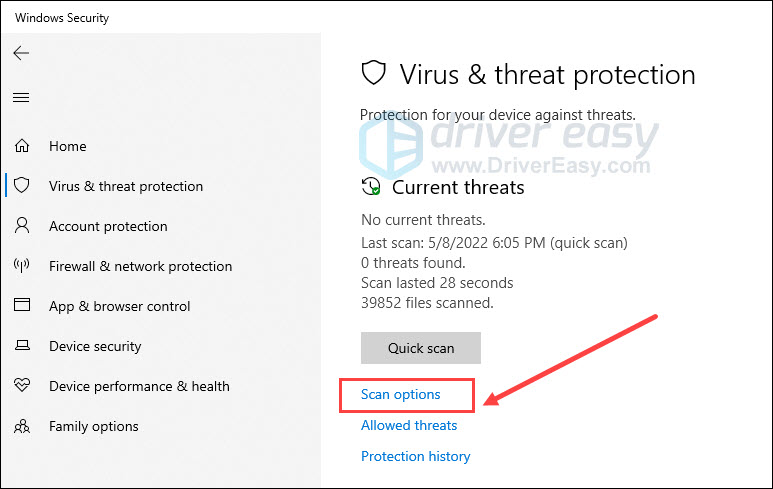Start a Quick scan

point(421,348)
